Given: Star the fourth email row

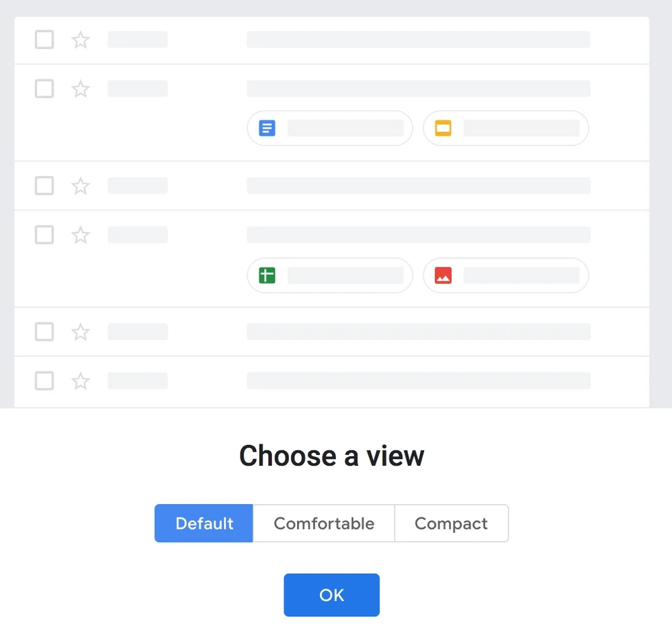Looking at the screenshot, I should coord(81,235).
